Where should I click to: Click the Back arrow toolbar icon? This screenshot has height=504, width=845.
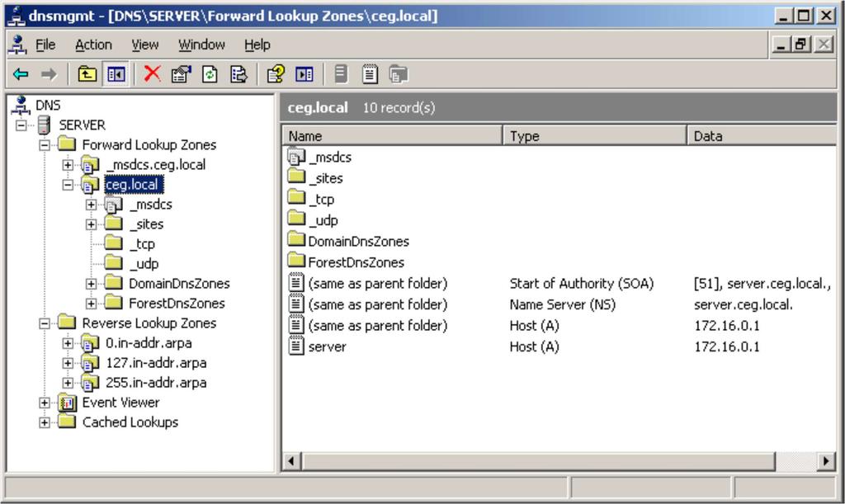[21, 74]
